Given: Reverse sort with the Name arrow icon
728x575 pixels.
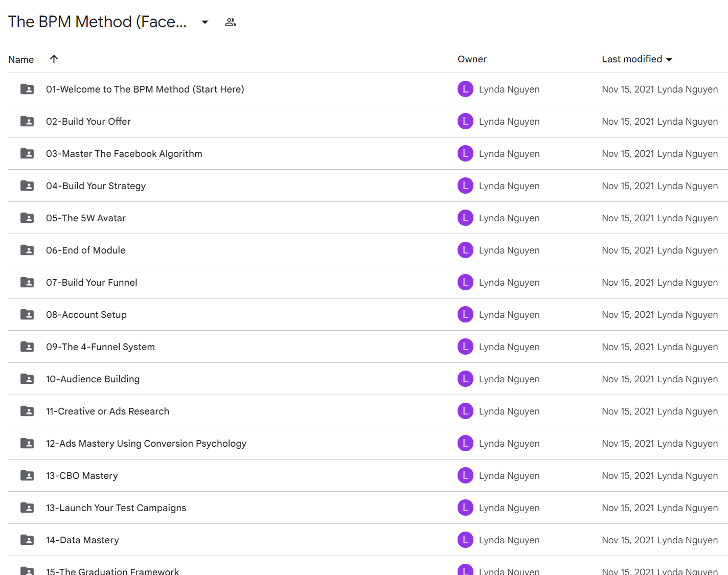Looking at the screenshot, I should point(54,59).
